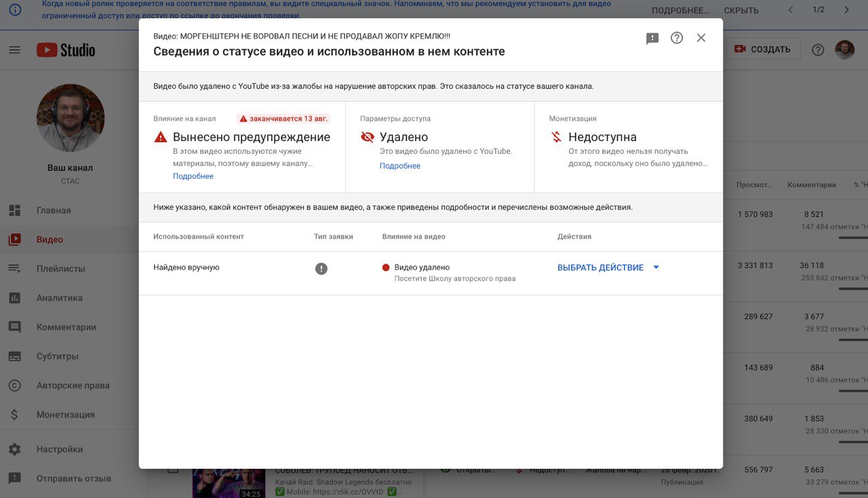Click the 556 797 views value

[x=758, y=470]
